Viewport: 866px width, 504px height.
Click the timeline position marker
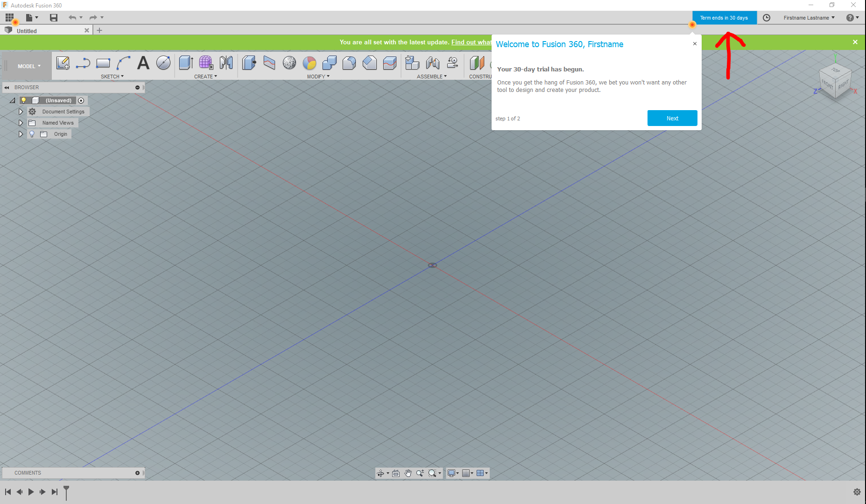(66, 491)
